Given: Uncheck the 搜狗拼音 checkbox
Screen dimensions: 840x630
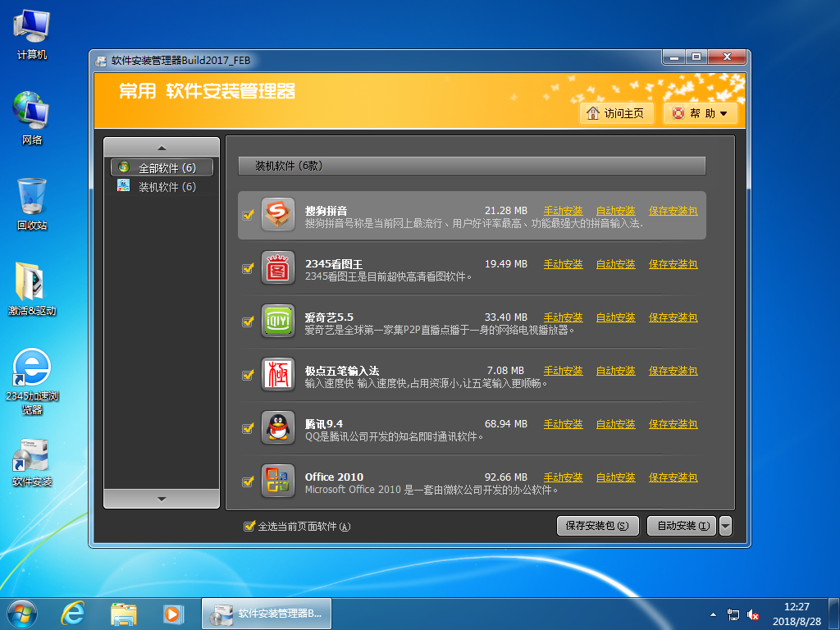Looking at the screenshot, I should 248,215.
